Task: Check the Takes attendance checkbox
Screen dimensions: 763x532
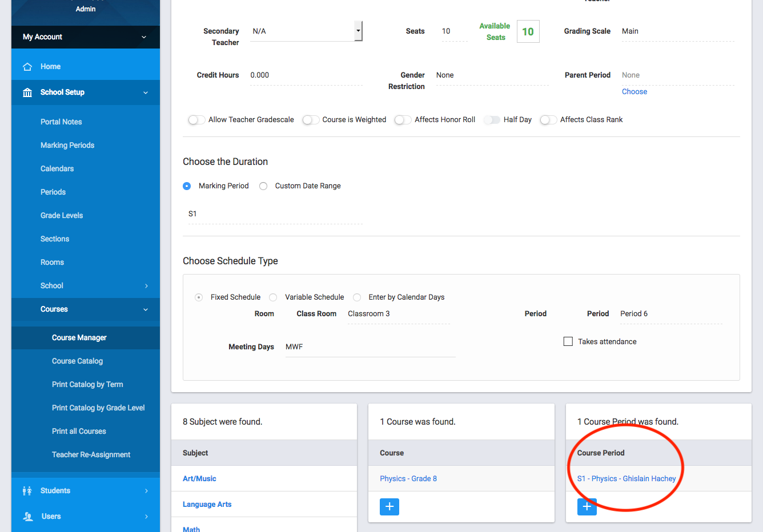Action: [568, 341]
